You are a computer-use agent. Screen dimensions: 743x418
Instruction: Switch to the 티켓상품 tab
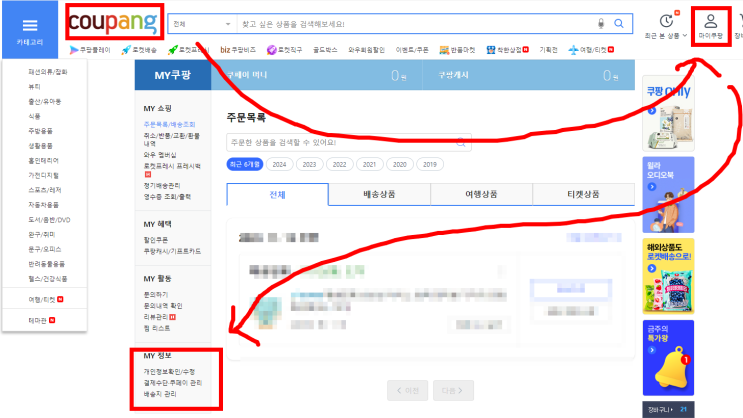pyautogui.click(x=583, y=194)
